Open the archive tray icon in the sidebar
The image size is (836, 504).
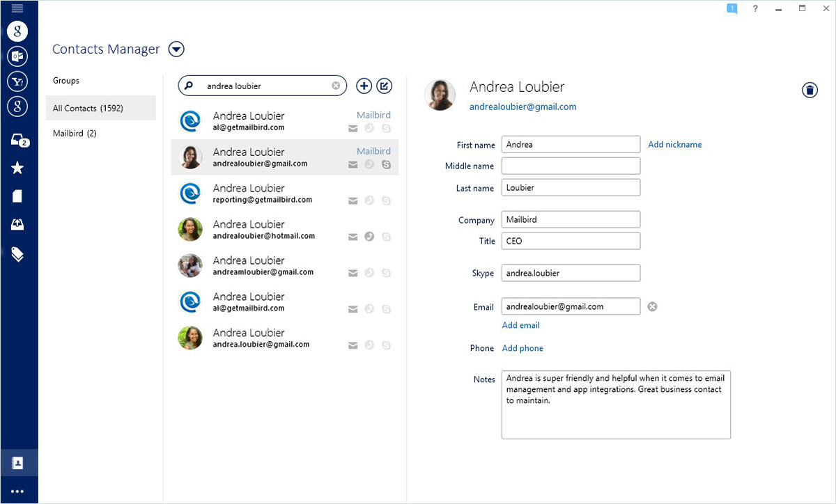pos(17,225)
